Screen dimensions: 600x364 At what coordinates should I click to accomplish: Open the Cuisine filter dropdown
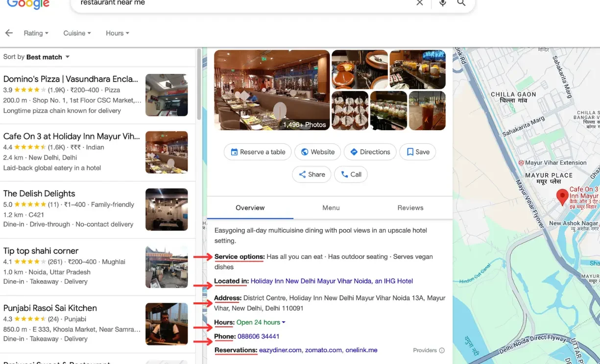(77, 33)
